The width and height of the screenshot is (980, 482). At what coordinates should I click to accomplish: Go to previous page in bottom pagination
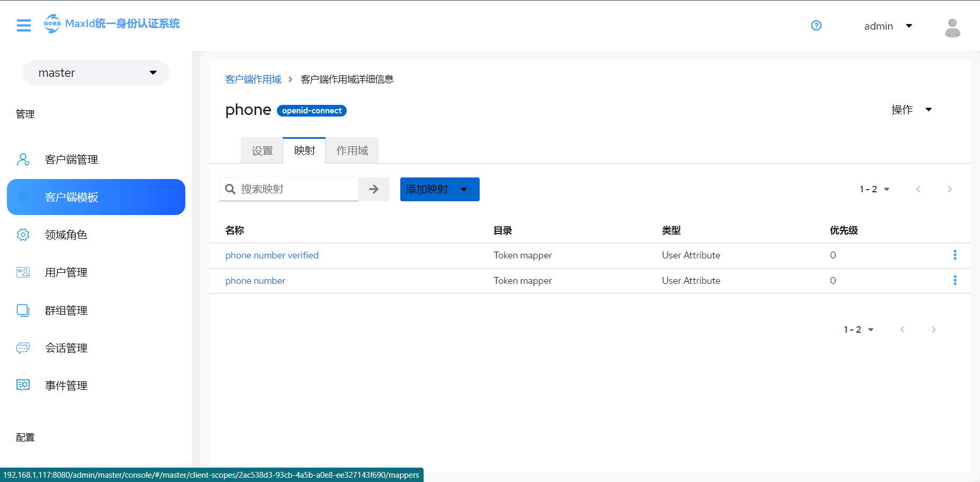click(902, 329)
